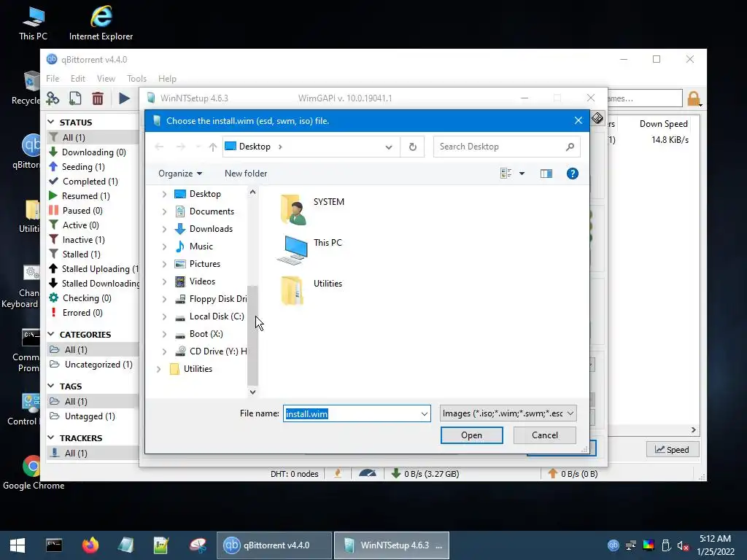
Task: Click the Open button in file dialog
Action: point(472,435)
